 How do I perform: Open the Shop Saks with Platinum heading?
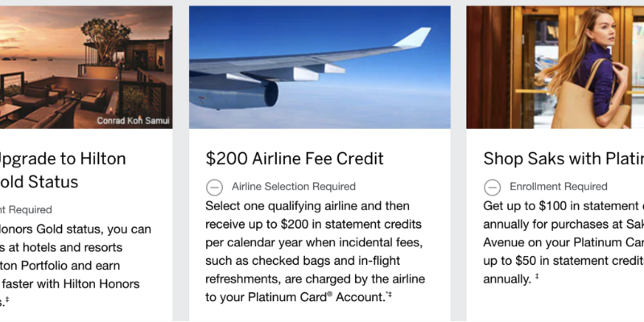[563, 159]
